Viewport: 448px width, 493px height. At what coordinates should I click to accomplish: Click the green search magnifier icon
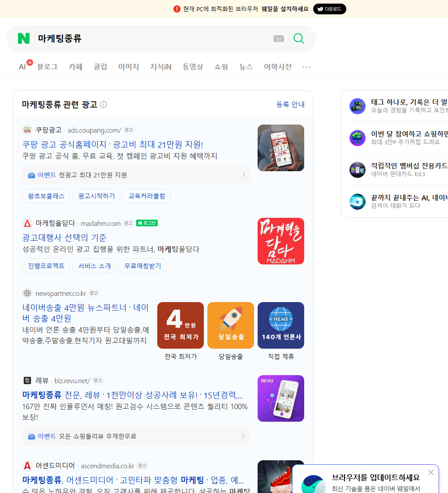299,39
